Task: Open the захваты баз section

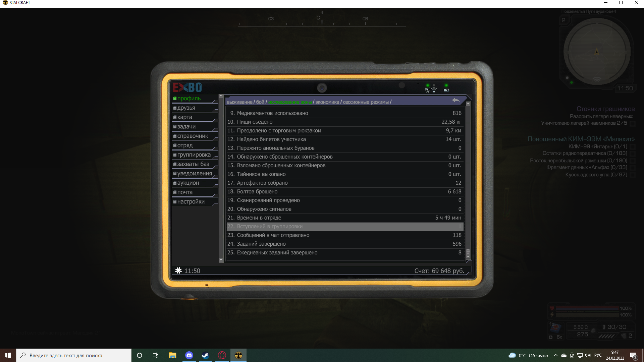Action: pyautogui.click(x=195, y=164)
